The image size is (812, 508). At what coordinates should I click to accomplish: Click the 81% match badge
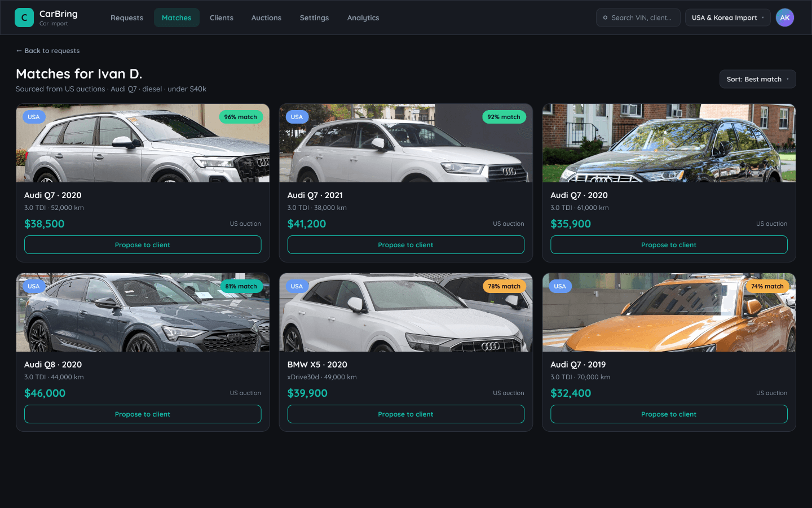click(x=241, y=286)
